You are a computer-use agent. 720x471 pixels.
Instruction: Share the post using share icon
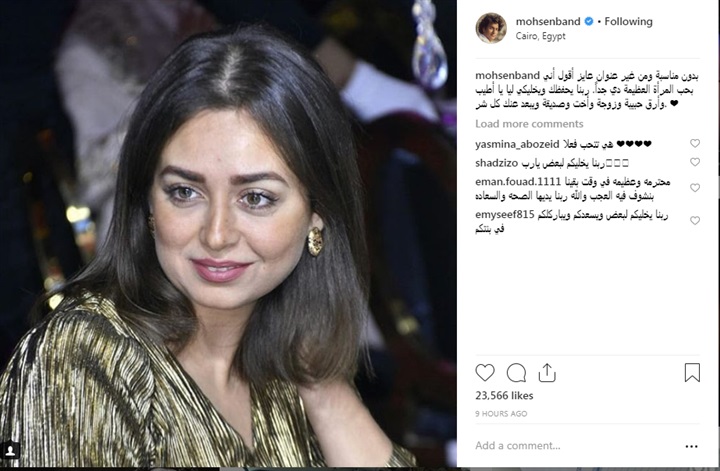pos(547,373)
